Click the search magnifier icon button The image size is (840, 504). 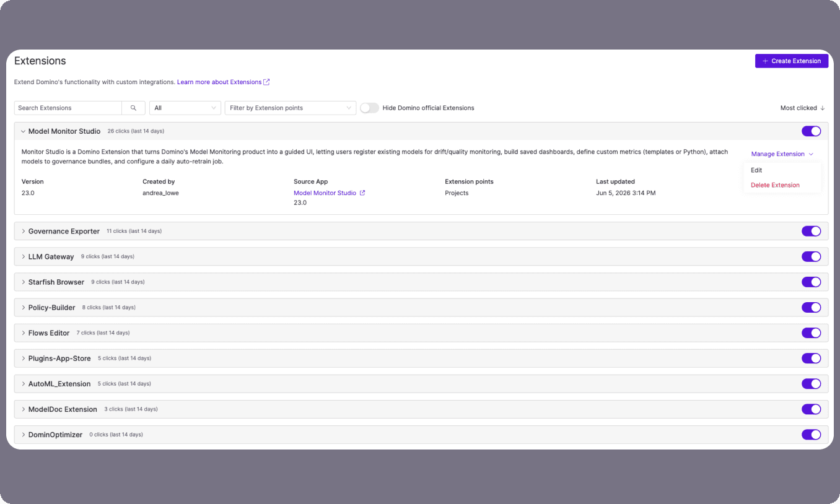[133, 108]
